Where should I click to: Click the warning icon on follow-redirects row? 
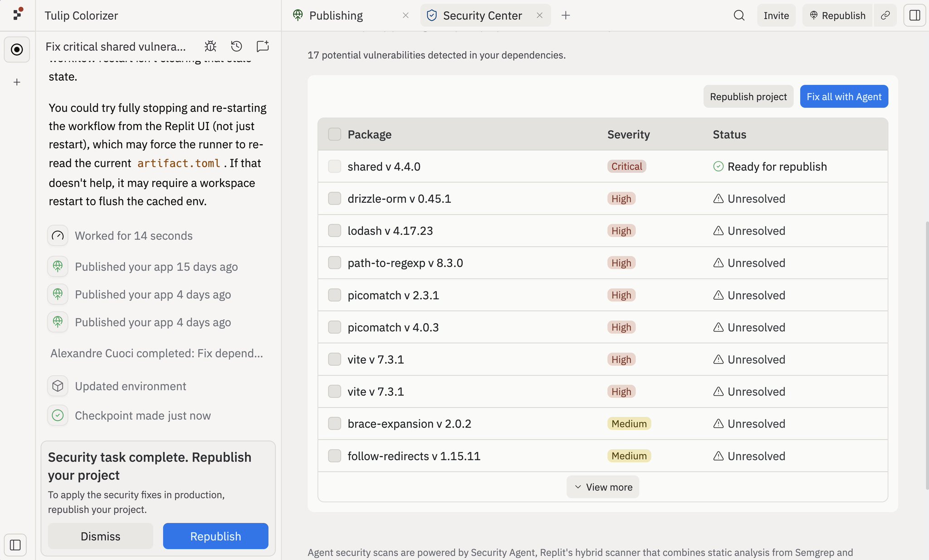coord(718,456)
